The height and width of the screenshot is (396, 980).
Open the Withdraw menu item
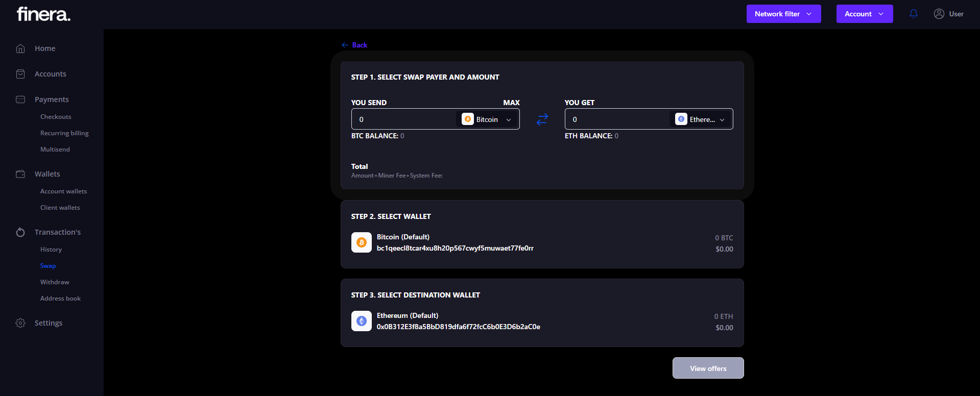(55, 282)
